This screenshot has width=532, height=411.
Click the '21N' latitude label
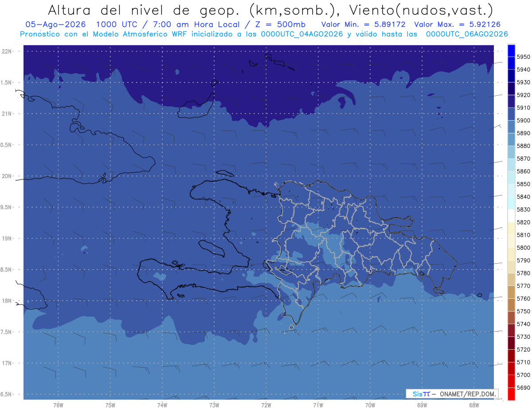pyautogui.click(x=7, y=114)
